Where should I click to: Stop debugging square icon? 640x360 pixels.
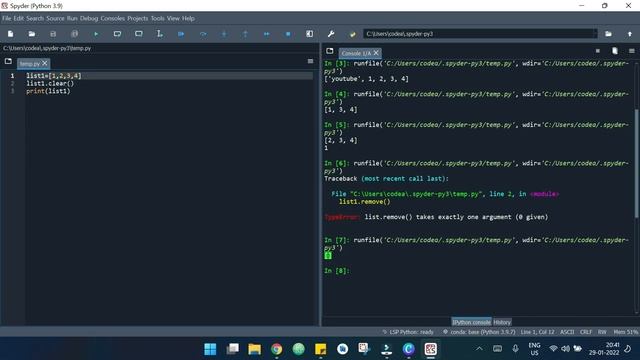[288, 34]
